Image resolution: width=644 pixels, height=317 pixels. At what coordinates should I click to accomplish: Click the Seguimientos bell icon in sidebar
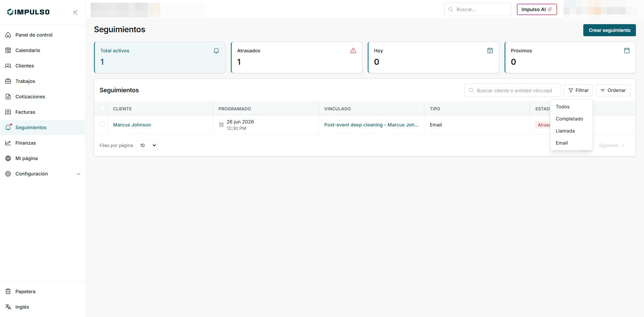(8, 127)
